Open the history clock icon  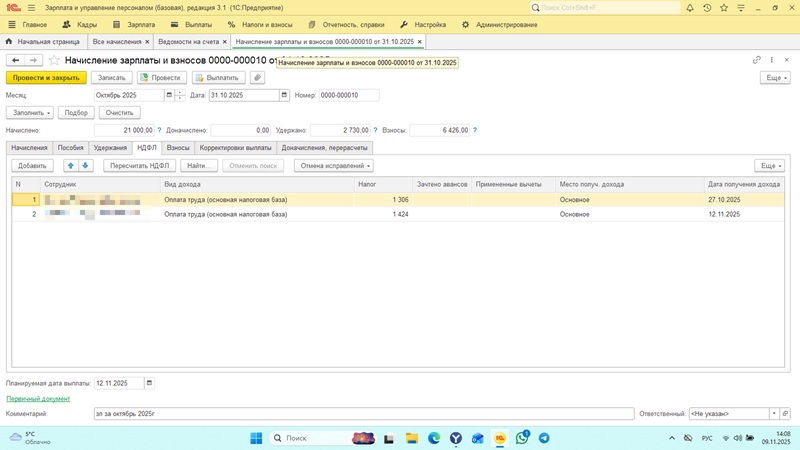click(708, 8)
